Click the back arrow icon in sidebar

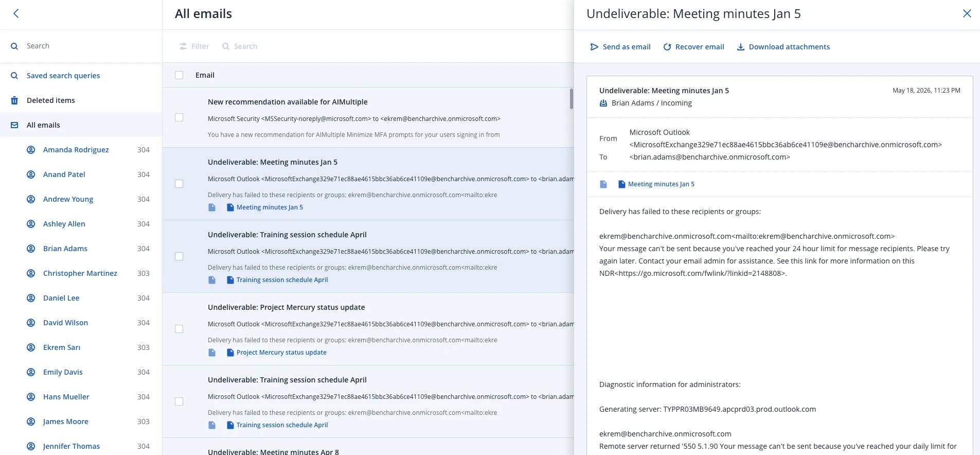pos(16,13)
